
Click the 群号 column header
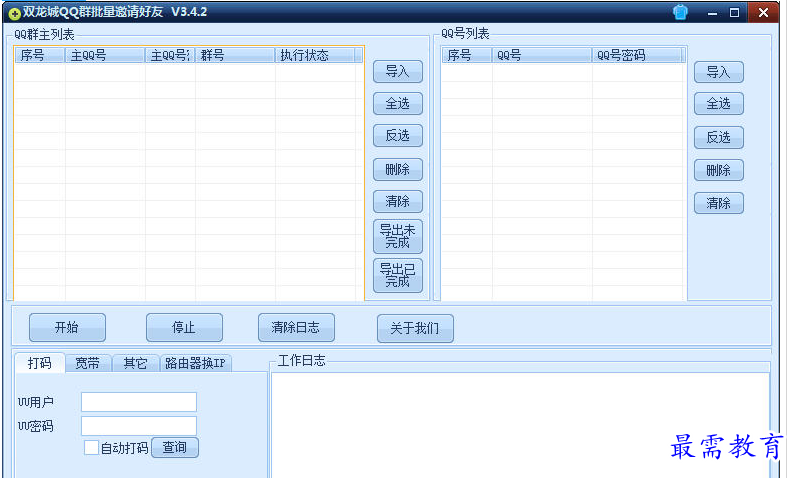(x=235, y=55)
